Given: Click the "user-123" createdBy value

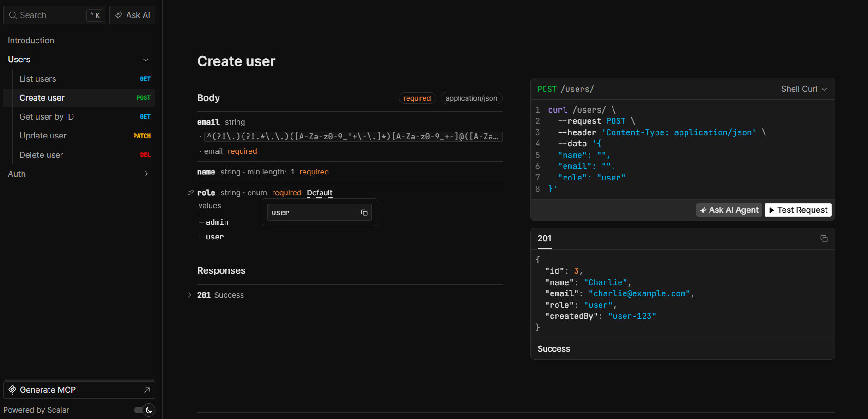Looking at the screenshot, I should tap(632, 316).
